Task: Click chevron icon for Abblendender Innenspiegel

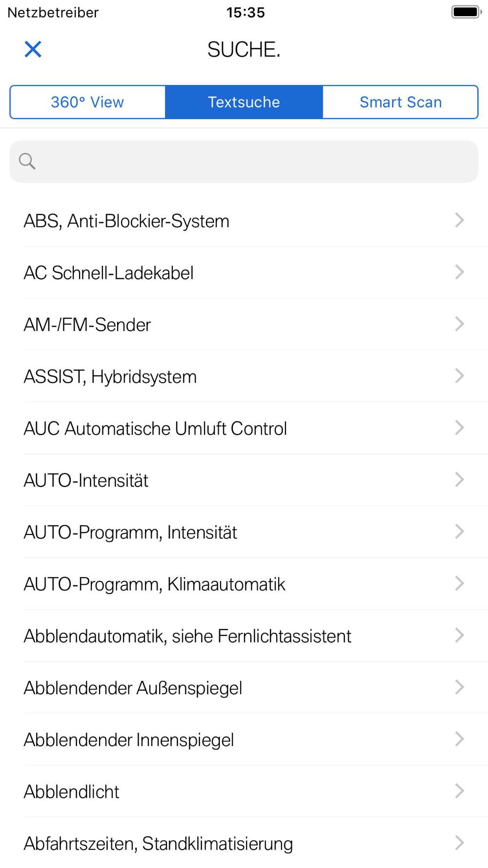Action: pyautogui.click(x=459, y=739)
